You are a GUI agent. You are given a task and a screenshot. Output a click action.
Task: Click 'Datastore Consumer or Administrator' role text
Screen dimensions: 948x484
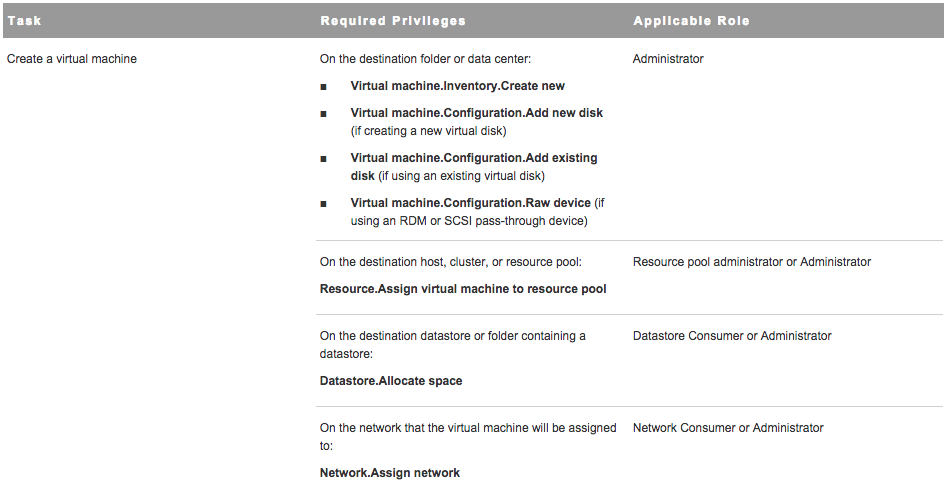pos(732,336)
